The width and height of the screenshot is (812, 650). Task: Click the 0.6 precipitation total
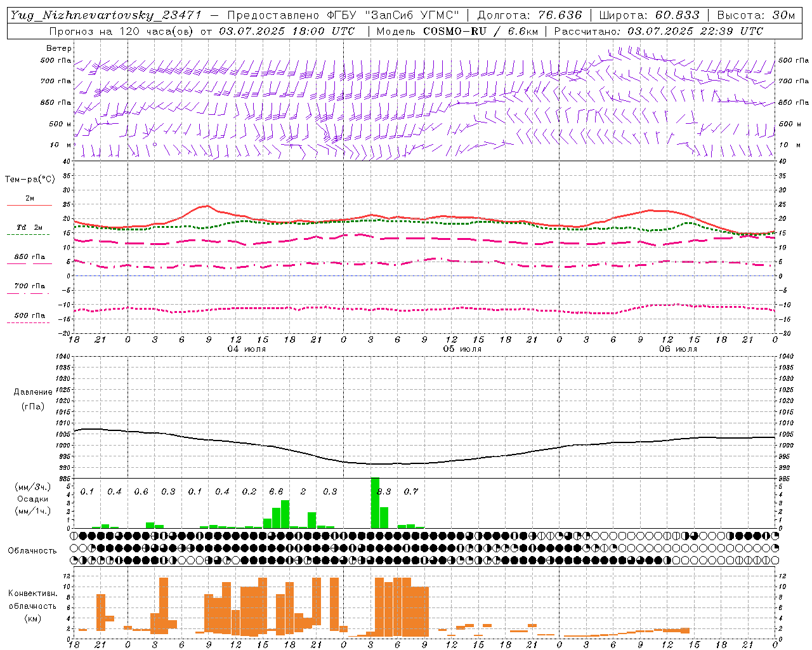[141, 491]
